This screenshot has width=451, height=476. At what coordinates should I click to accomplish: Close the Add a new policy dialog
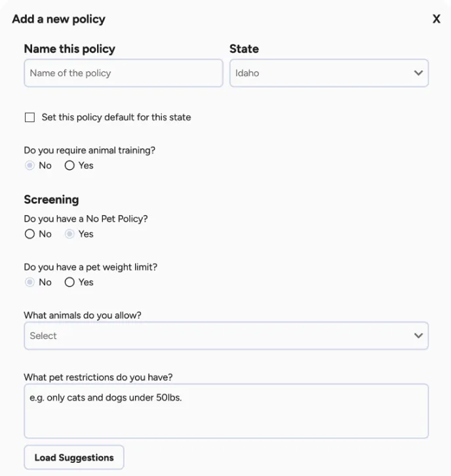tap(437, 19)
